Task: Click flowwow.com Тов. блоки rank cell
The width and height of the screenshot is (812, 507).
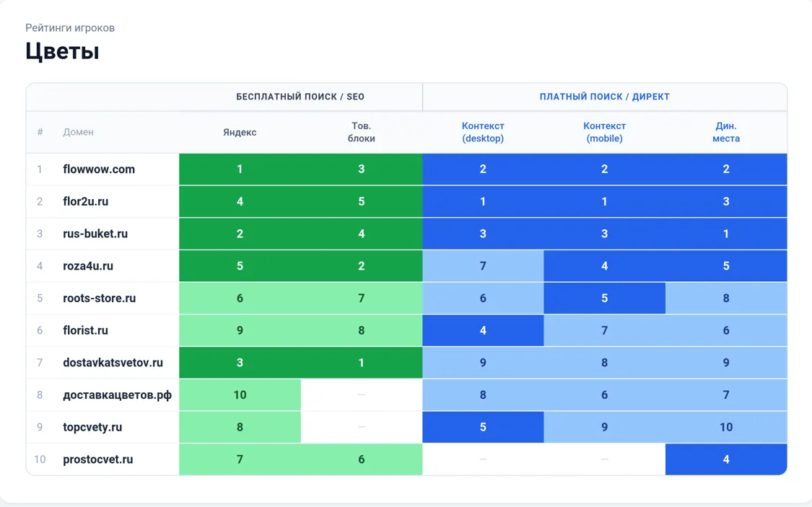Action: (362, 169)
